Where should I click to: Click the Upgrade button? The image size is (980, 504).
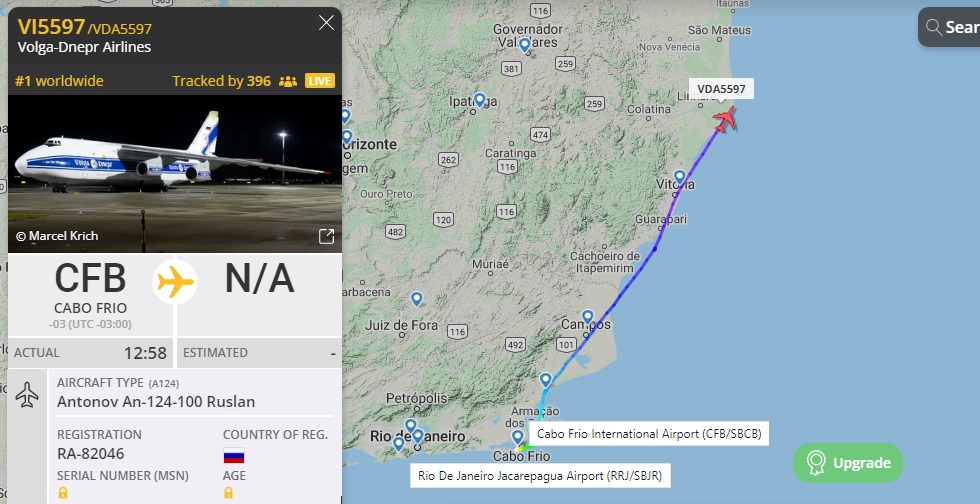pyautogui.click(x=848, y=463)
